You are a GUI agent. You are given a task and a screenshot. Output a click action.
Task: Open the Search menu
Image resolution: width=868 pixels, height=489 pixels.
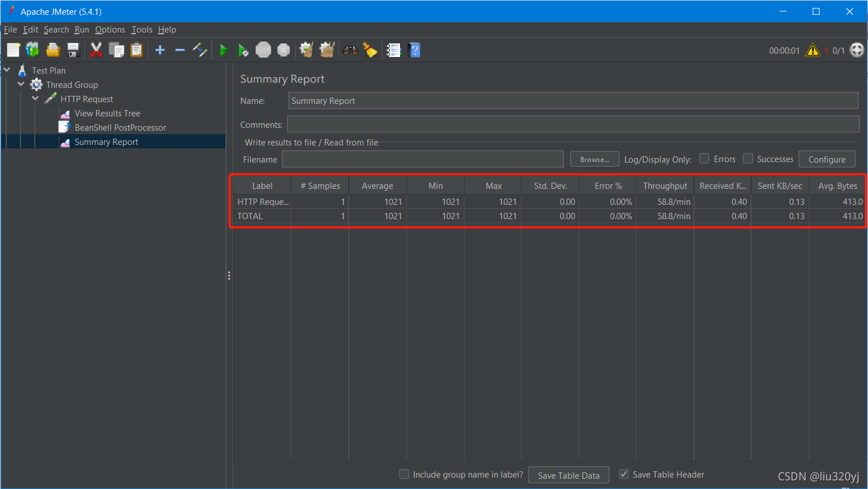click(x=56, y=30)
